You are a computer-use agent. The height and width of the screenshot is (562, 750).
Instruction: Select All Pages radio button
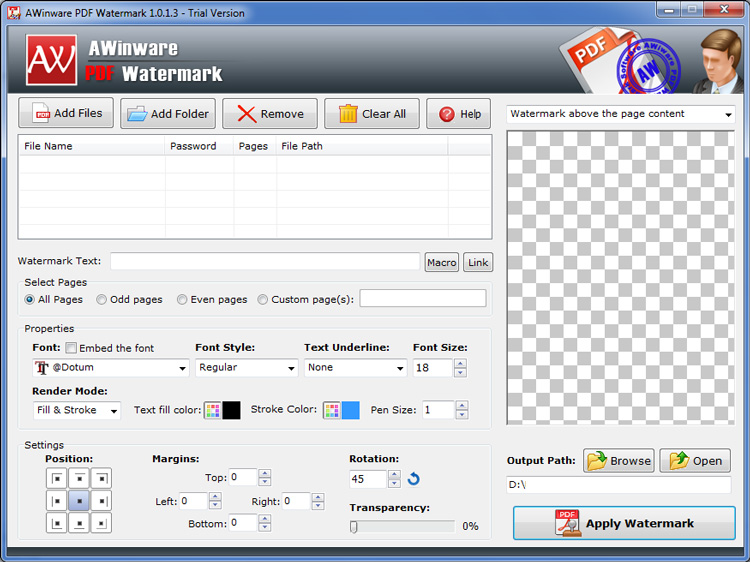tap(30, 299)
